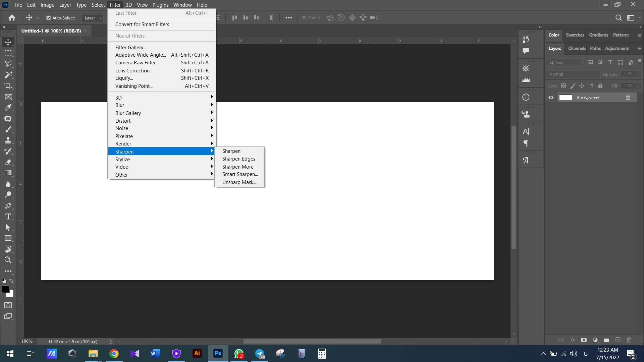Click Convert for Smart Filters
Viewport: 644px width, 362px height.
pos(142,24)
